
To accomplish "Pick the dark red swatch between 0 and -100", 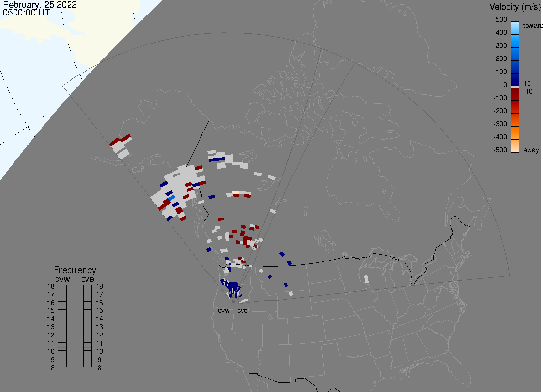I will point(515,94).
